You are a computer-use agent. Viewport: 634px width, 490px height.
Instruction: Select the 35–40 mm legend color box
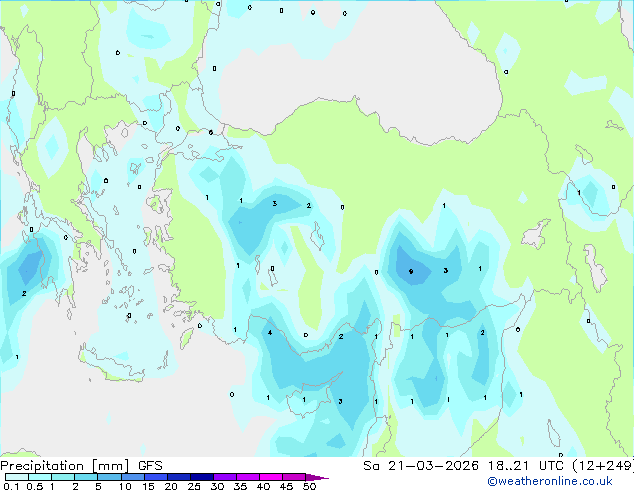click(x=248, y=477)
